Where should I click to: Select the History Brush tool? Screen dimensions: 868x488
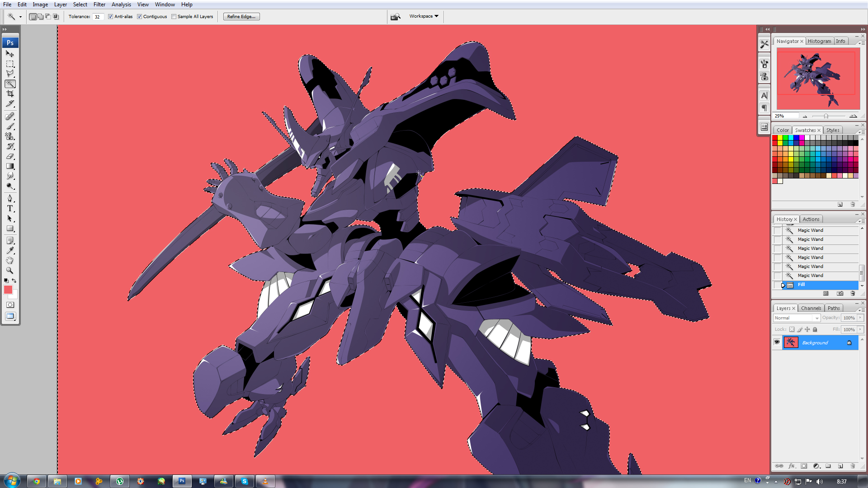(10, 146)
